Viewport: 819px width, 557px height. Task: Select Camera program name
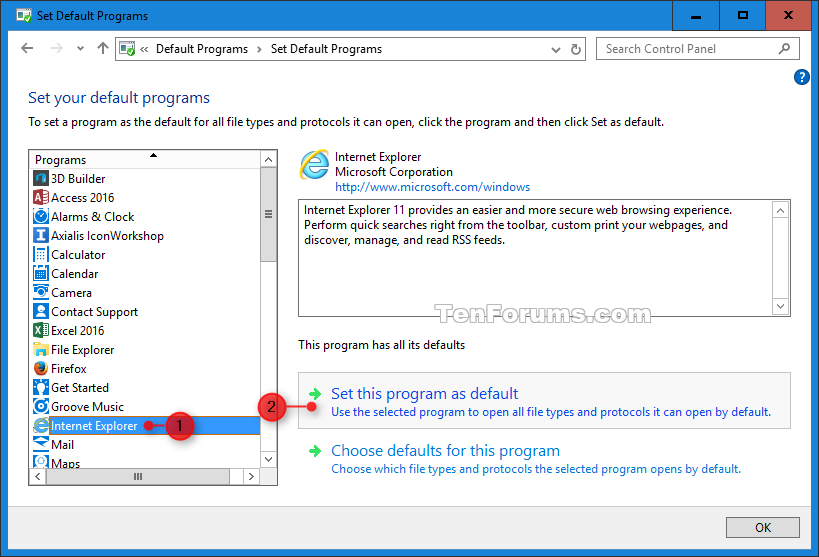[x=71, y=293]
